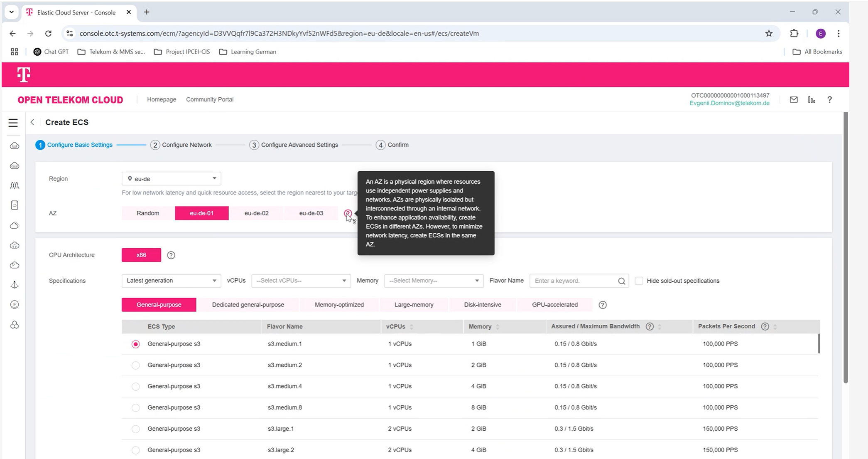Open the Latest generation dropdown

pos(171,281)
